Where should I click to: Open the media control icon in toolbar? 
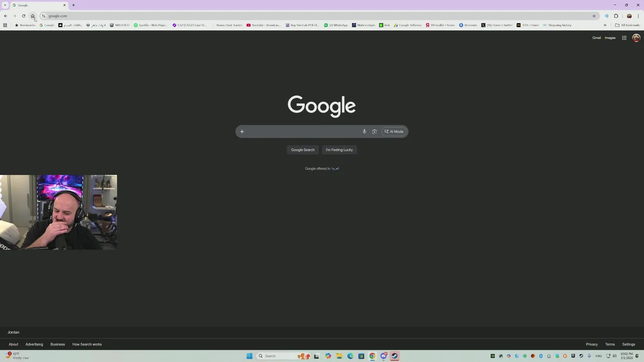(606, 16)
